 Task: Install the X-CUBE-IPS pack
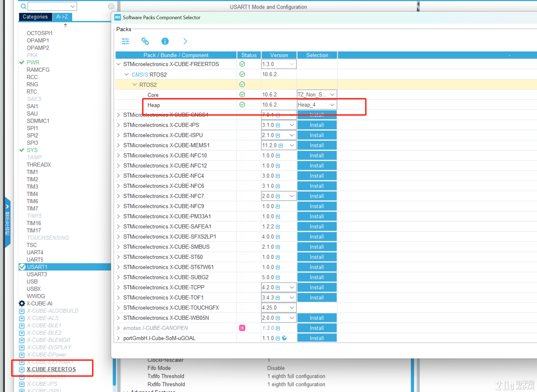[x=317, y=125]
